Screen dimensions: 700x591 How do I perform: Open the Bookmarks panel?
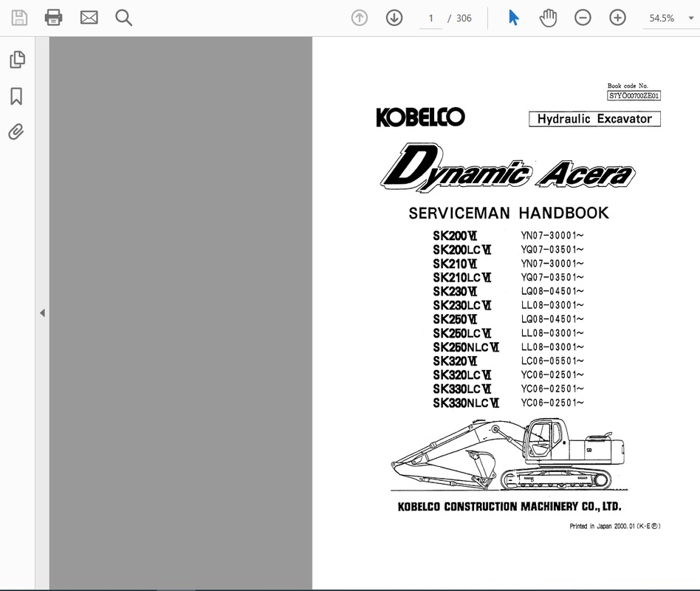click(x=16, y=96)
